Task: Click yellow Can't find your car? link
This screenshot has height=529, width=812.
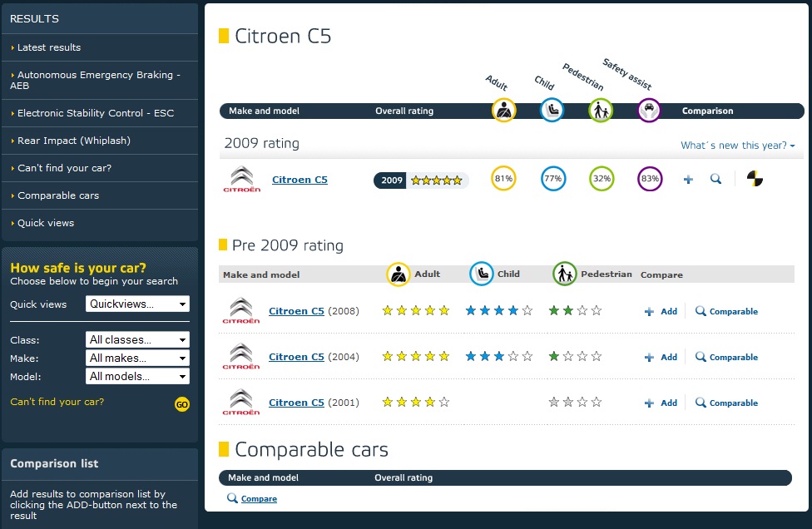Action: pos(57,402)
